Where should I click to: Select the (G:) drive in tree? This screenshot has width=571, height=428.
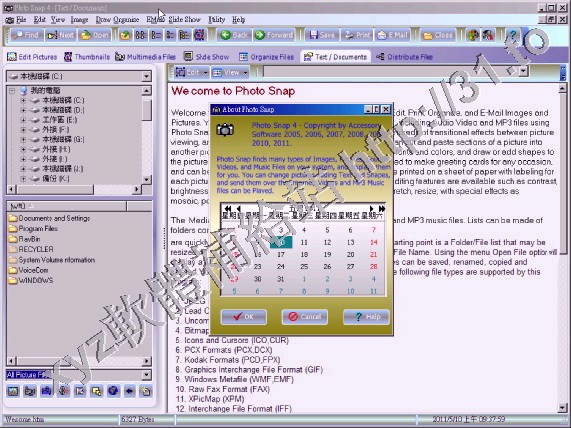[x=63, y=139]
